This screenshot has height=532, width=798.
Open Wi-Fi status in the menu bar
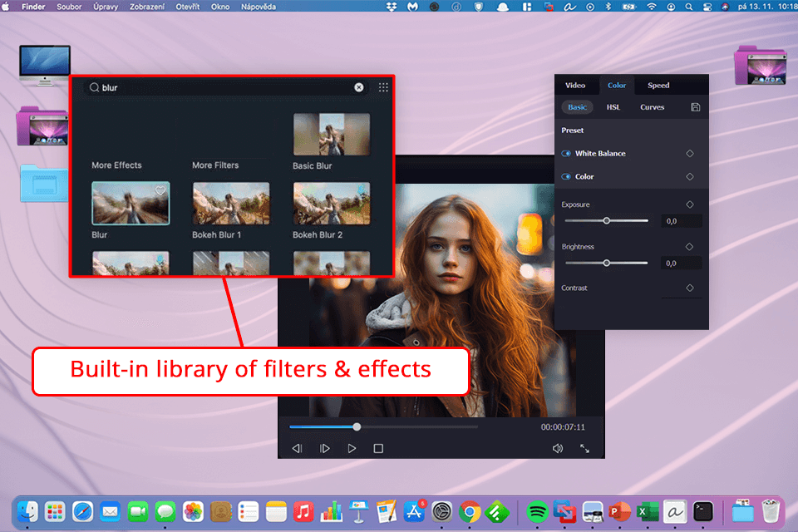pos(652,7)
